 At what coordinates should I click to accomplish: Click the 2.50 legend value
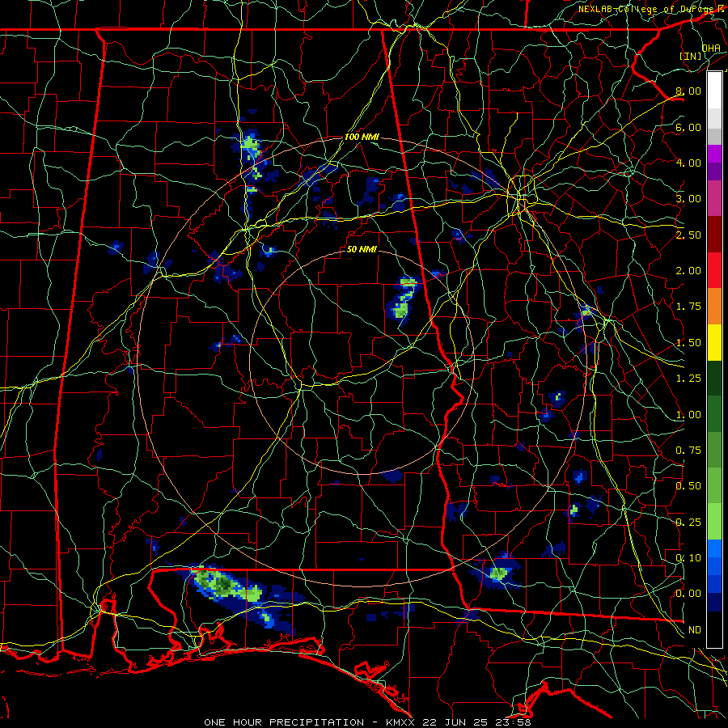[688, 235]
